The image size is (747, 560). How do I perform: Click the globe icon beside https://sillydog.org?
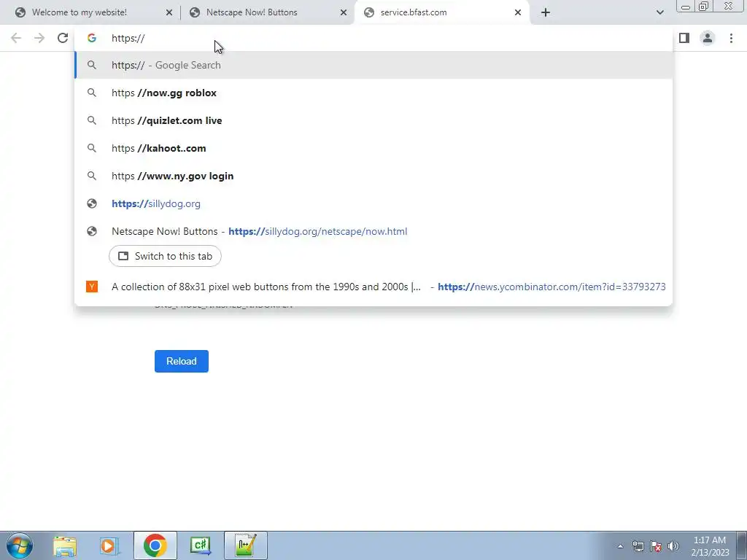pyautogui.click(x=92, y=203)
